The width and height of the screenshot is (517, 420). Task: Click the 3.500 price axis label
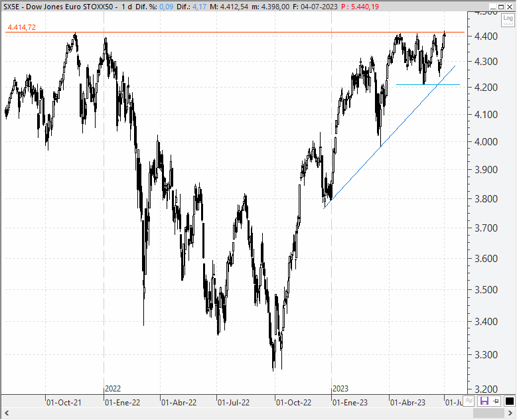pyautogui.click(x=486, y=290)
